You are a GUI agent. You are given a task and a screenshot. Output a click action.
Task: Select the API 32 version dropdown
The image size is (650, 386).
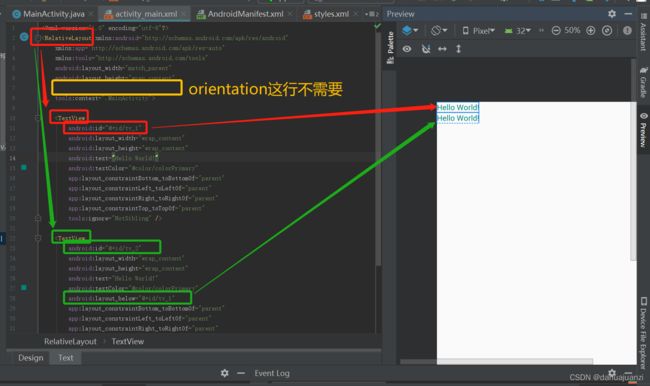[518, 31]
